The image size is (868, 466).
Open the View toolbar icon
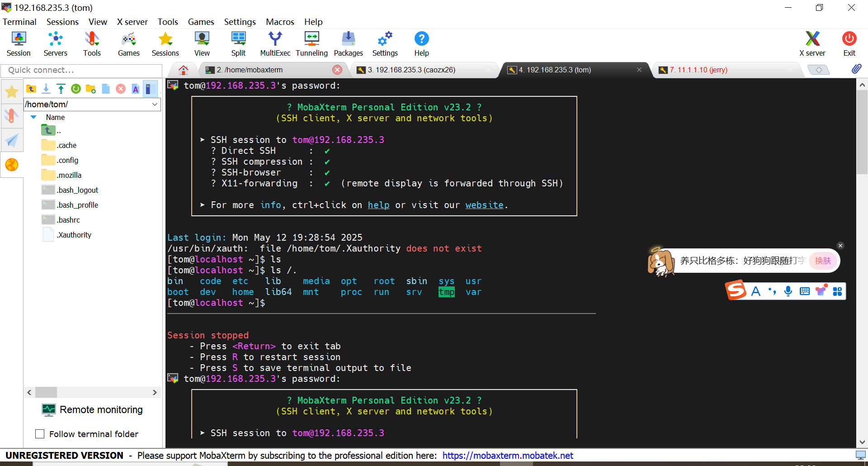[x=202, y=44]
